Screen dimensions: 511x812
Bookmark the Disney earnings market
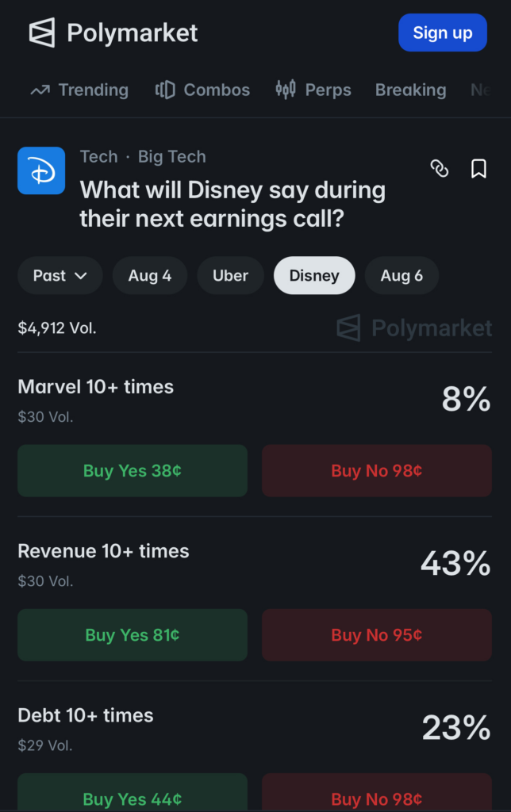click(478, 169)
